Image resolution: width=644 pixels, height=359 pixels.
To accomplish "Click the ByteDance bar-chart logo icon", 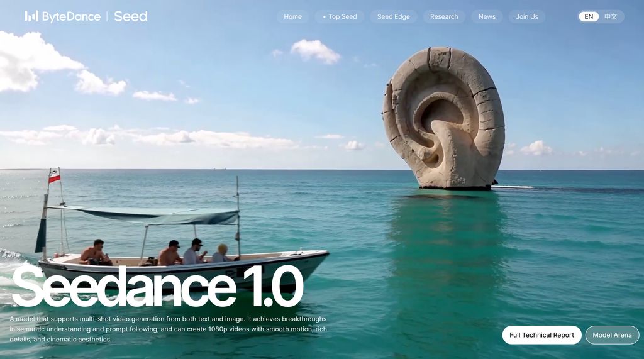I will pyautogui.click(x=31, y=16).
